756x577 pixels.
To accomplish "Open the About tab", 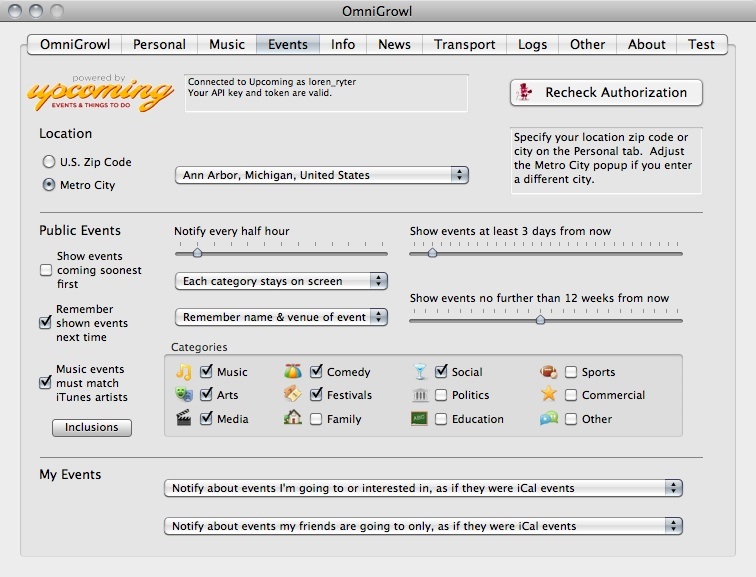I will click(647, 44).
